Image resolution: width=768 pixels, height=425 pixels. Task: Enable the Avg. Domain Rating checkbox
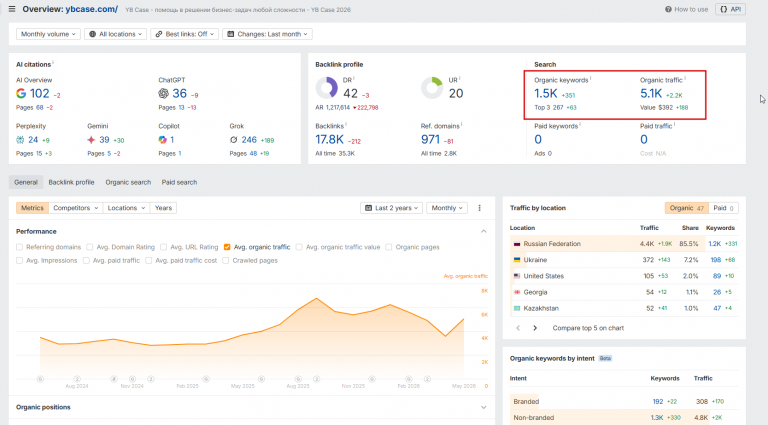tap(90, 247)
